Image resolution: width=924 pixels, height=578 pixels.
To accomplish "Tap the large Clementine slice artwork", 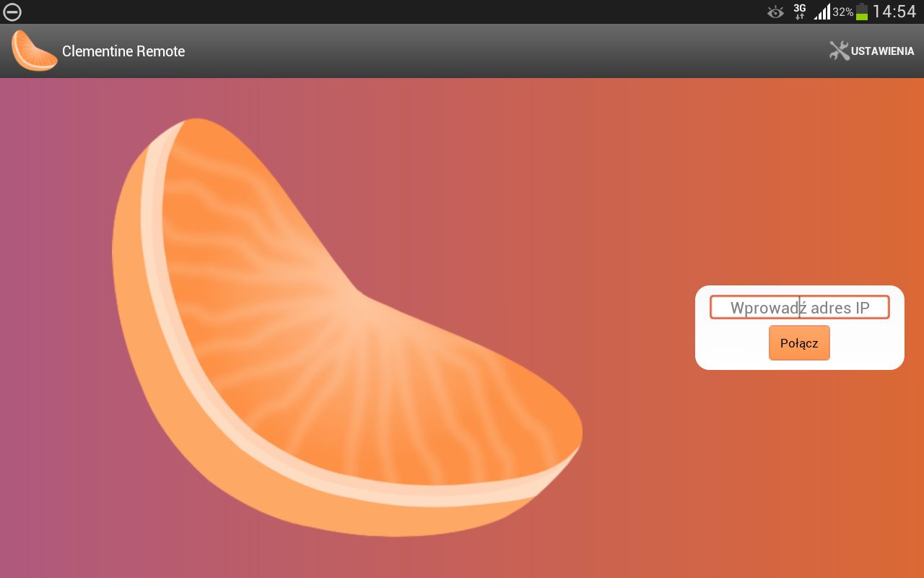I will [346, 327].
